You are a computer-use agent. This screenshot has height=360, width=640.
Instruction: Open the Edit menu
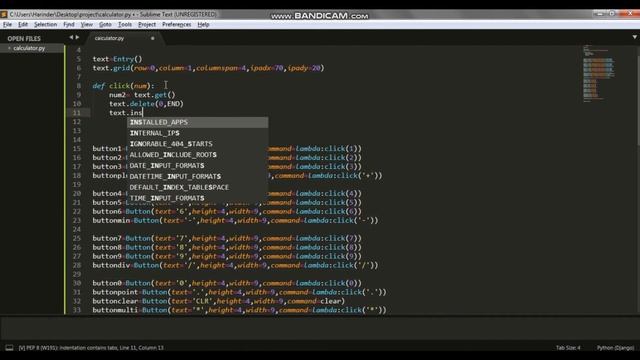pyautogui.click(x=23, y=24)
